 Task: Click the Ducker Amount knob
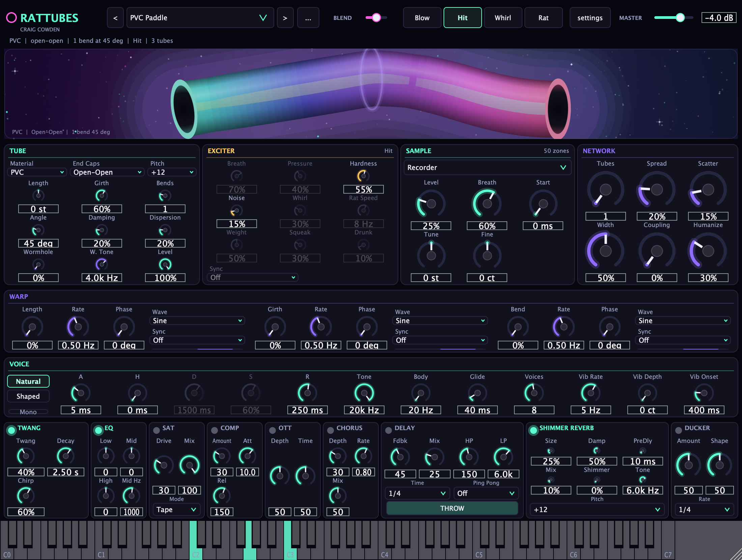click(x=688, y=465)
